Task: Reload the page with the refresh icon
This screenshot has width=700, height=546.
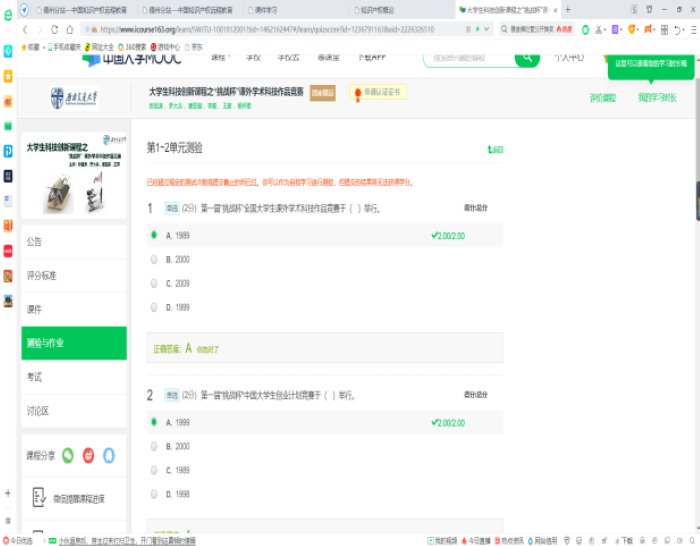Action: click(x=53, y=30)
